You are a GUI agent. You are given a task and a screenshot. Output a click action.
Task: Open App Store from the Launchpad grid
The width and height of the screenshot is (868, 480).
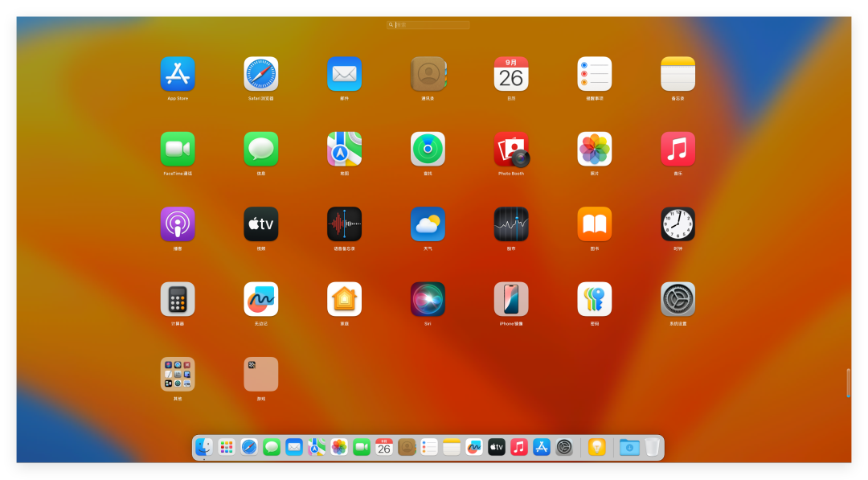(x=178, y=74)
